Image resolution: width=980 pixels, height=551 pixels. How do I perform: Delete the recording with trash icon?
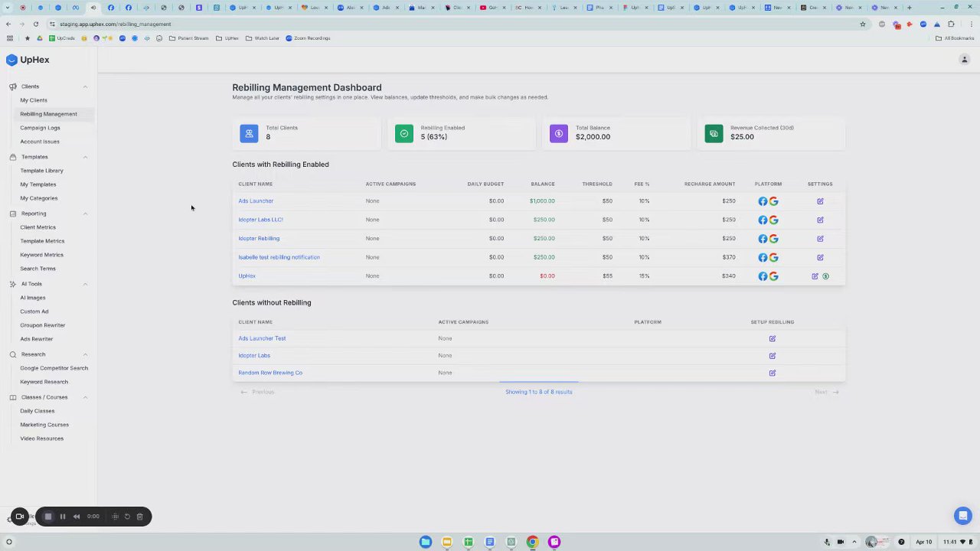(x=139, y=517)
